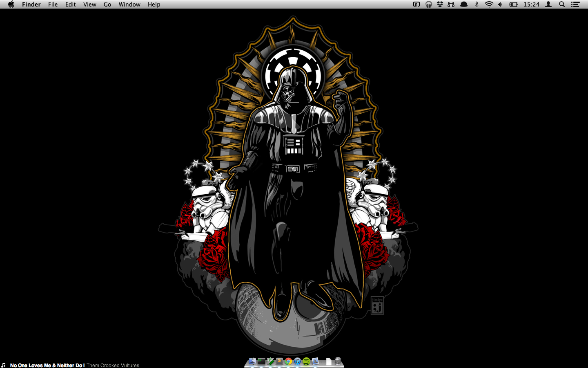Open the Bluetooth status menu

[477, 4]
